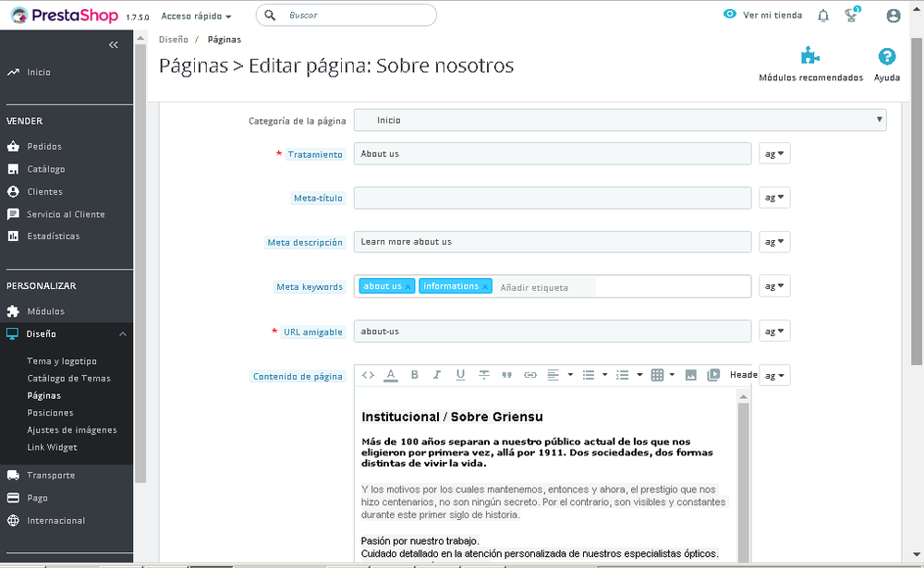This screenshot has height=568, width=924.
Task: Open the user profile avatar
Action: 894,16
